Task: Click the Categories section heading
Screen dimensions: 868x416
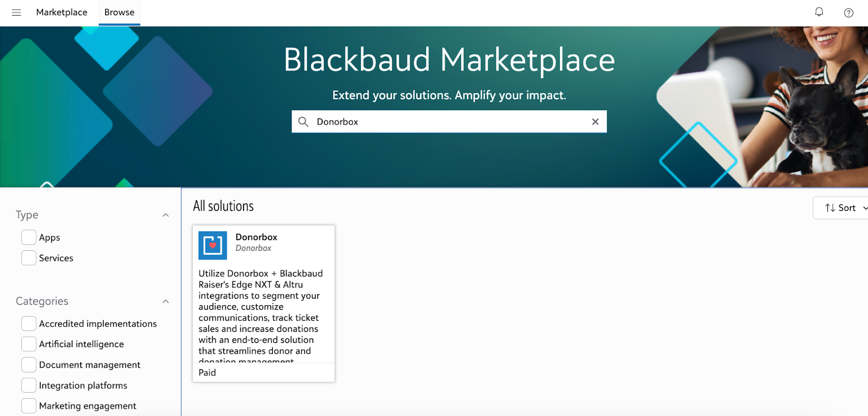Action: tap(42, 301)
